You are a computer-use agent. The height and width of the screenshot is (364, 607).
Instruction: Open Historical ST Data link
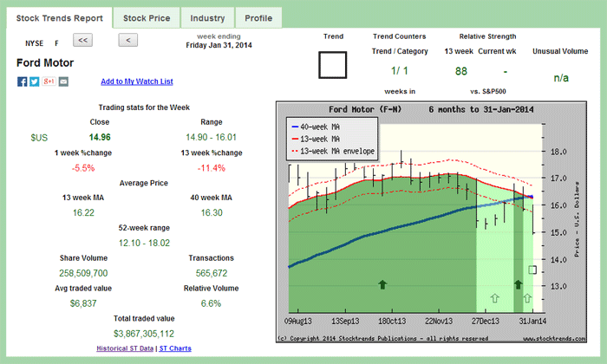pos(125,348)
